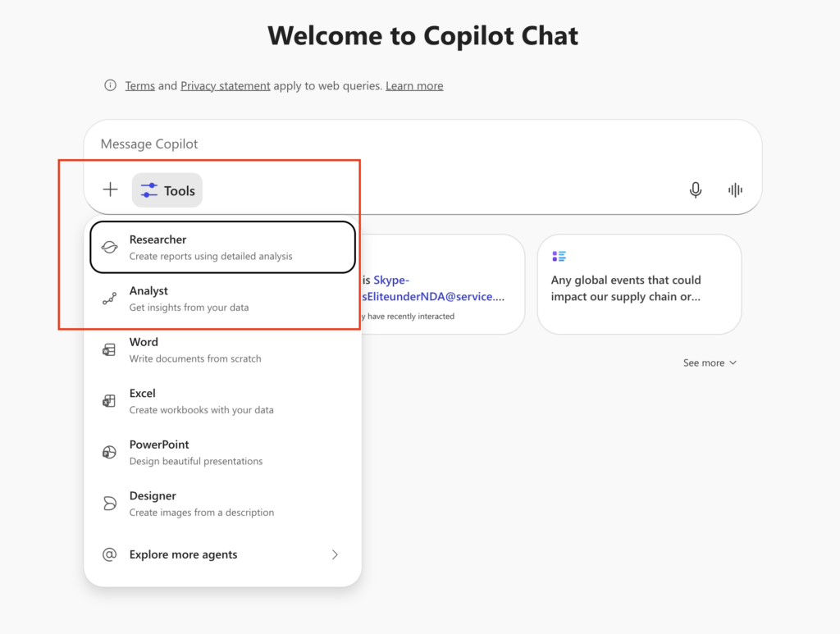840x634 pixels.
Task: Click the Analyst graph icon
Action: pos(109,299)
